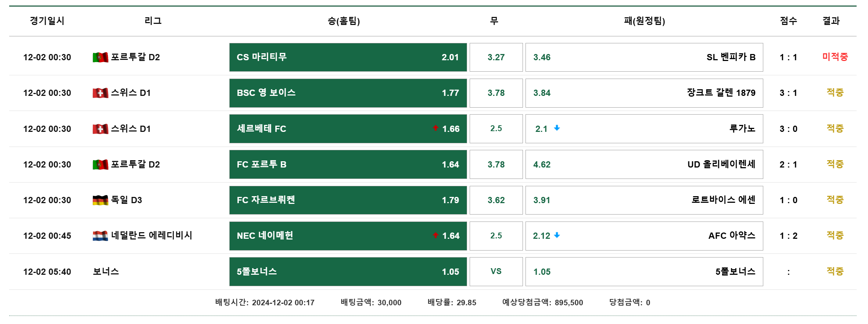
Task: Select draw odds 3.27 cell
Action: click(x=496, y=57)
